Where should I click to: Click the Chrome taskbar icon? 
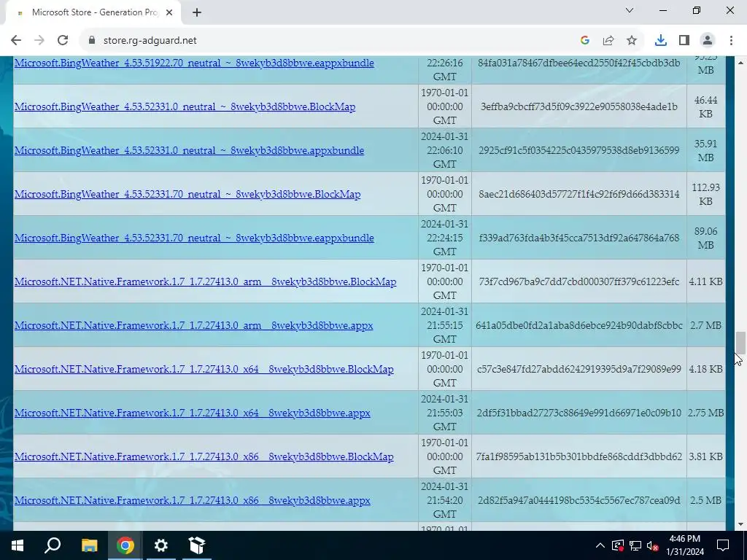[x=125, y=545]
